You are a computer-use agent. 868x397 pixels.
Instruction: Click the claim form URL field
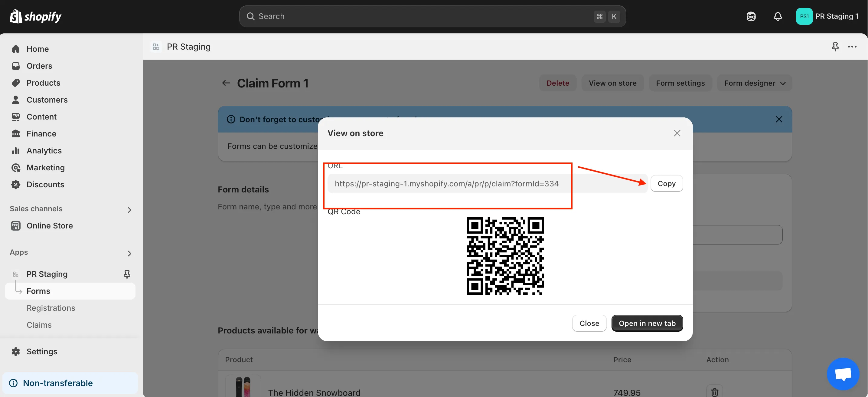click(x=488, y=183)
